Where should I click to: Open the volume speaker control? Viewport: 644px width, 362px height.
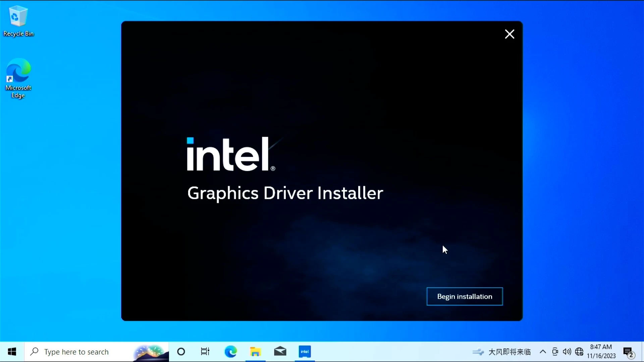click(x=567, y=352)
